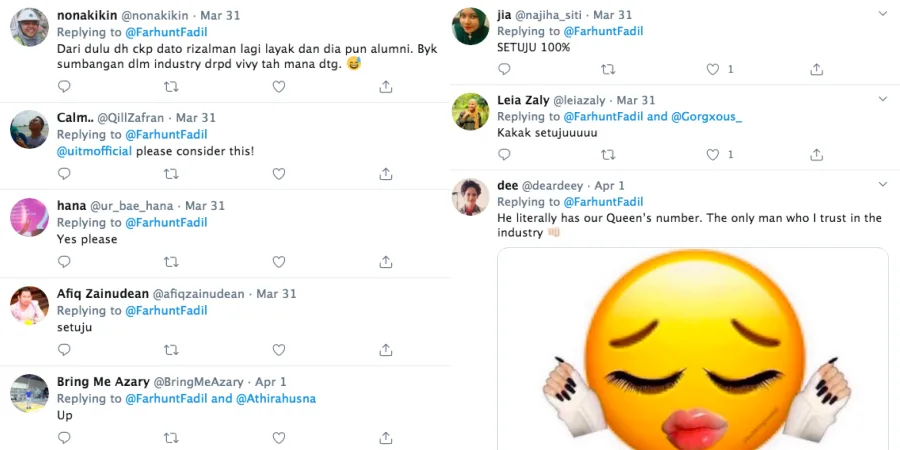Viewport: 900px width, 450px height.
Task: Share Afiq Zainudean's "setuju" tweet
Action: (385, 350)
